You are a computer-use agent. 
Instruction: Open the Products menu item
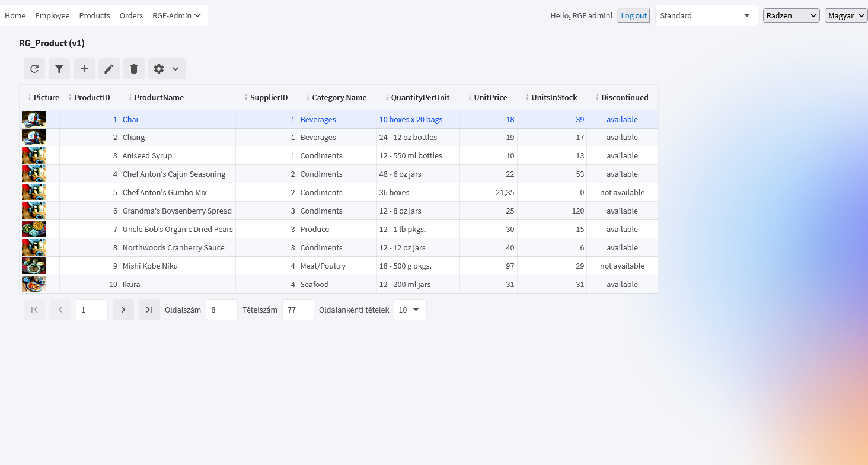[x=95, y=16]
